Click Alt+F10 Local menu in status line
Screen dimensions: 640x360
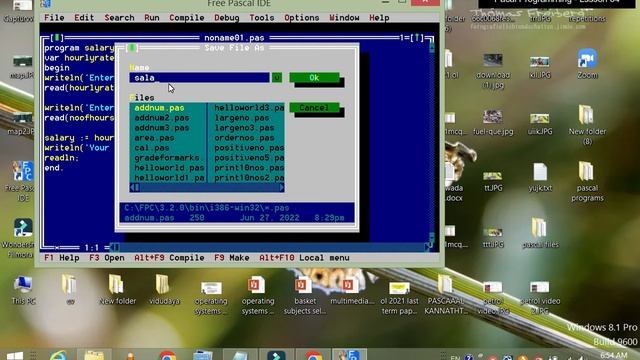point(304,258)
